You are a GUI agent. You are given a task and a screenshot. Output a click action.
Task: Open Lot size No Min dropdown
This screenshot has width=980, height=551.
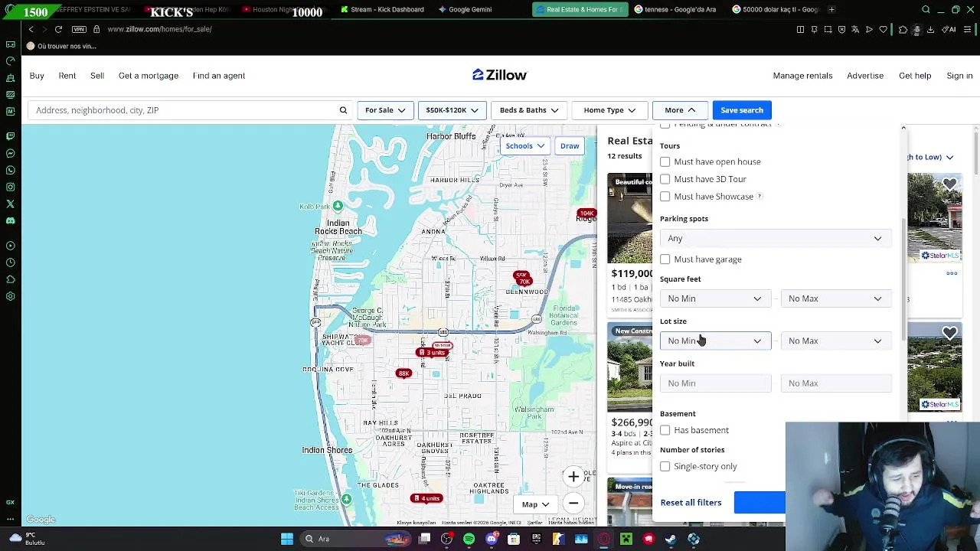point(715,341)
